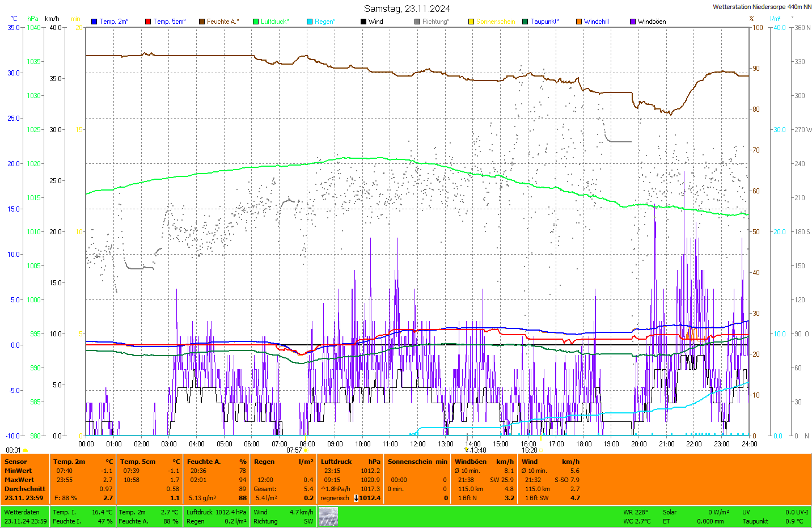Click the black Wind legend square

[363, 22]
